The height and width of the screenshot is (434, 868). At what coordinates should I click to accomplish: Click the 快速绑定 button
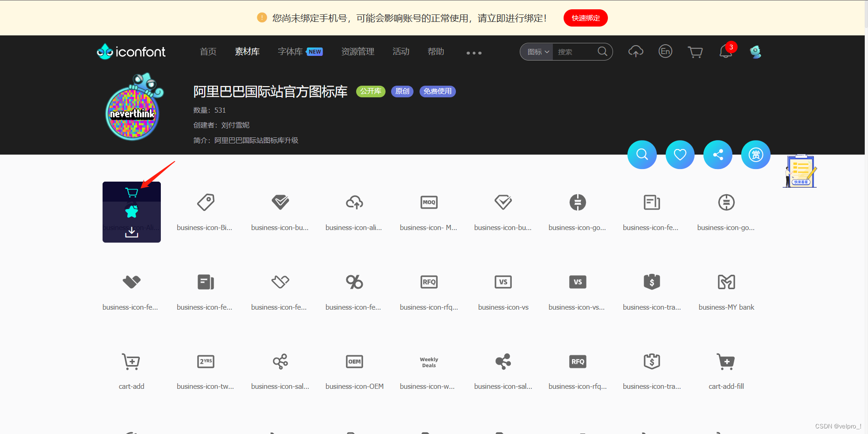tap(586, 18)
